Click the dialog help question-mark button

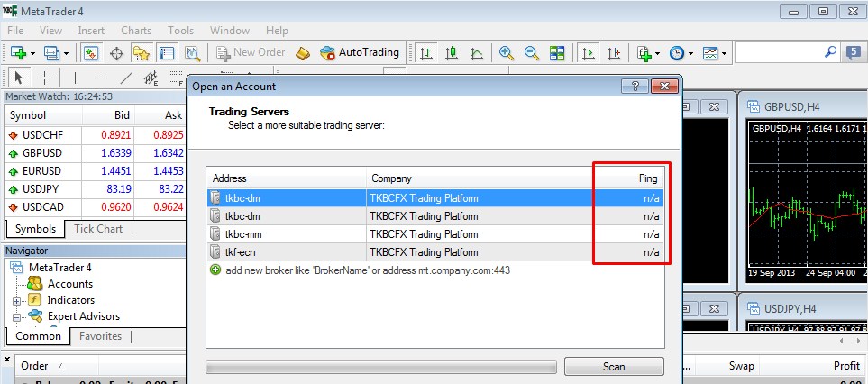(x=635, y=86)
